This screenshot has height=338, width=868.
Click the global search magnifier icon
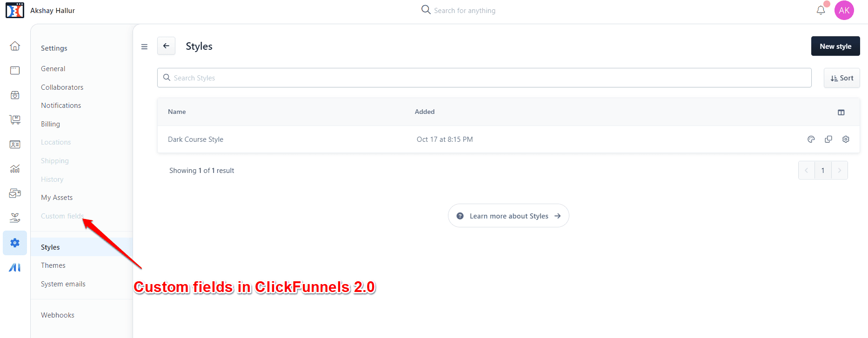click(426, 10)
